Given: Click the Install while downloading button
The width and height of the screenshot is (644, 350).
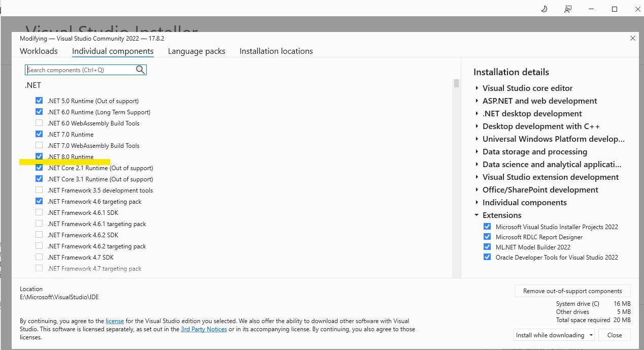Looking at the screenshot, I should (550, 335).
